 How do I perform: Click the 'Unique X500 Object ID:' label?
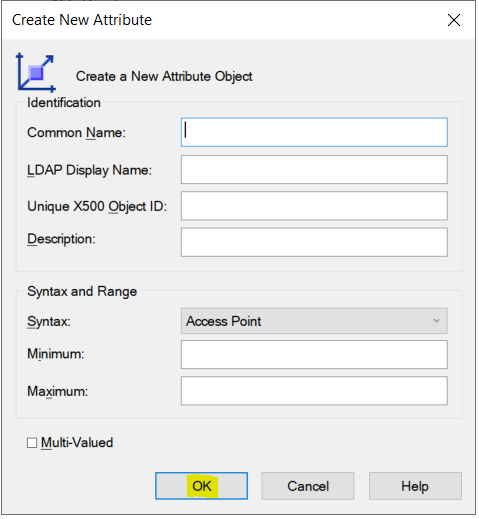point(97,207)
